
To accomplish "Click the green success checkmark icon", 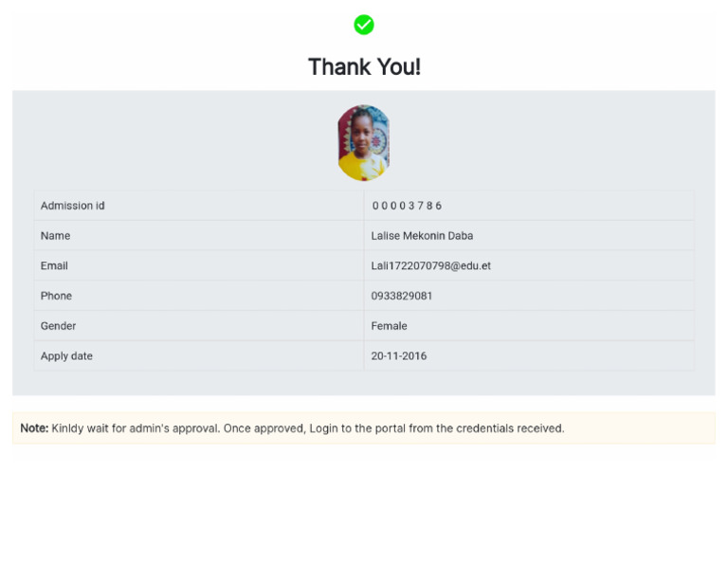I will pyautogui.click(x=364, y=25).
